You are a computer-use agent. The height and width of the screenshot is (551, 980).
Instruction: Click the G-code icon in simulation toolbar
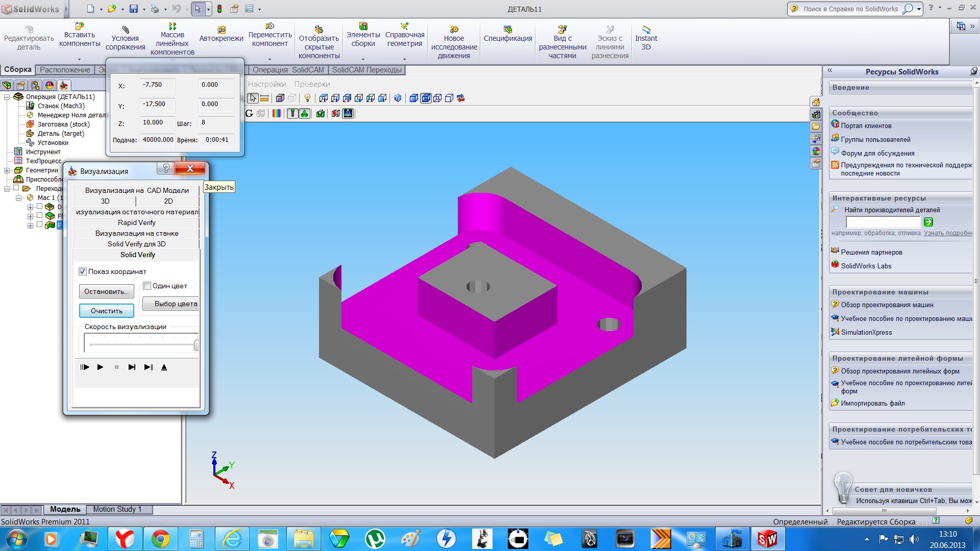pyautogui.click(x=249, y=113)
